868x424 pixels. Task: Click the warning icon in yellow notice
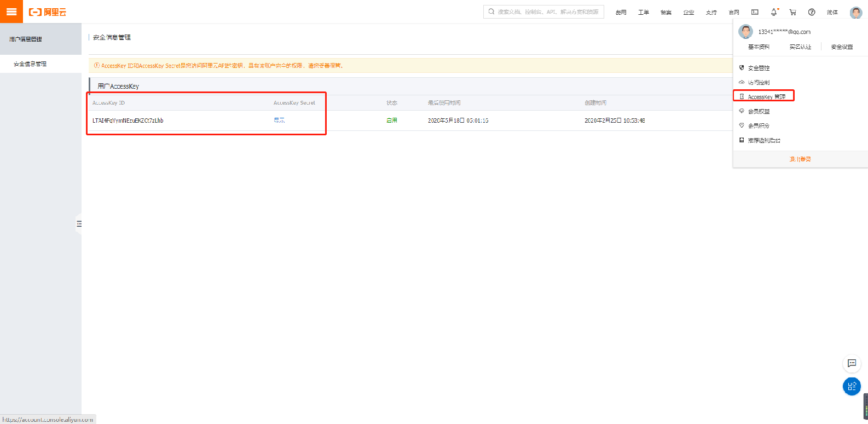[x=97, y=66]
